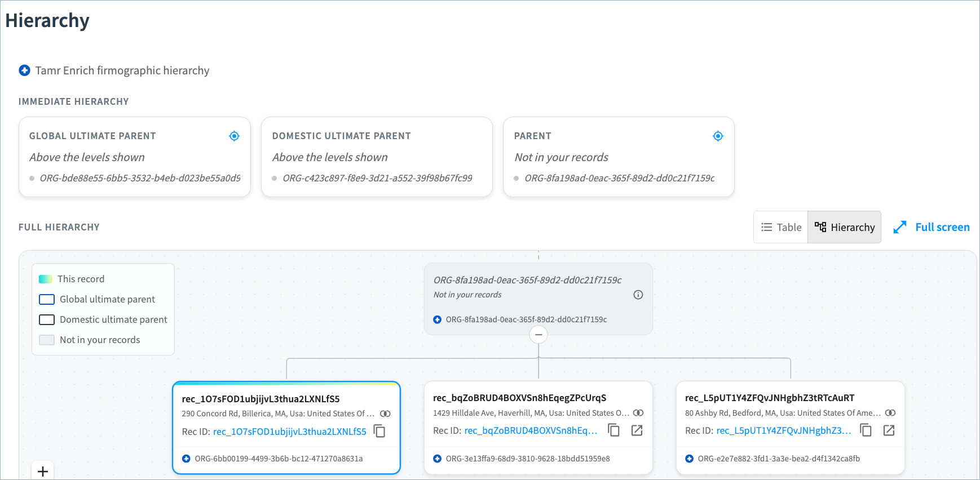Click the Tamr Enrich firmographic hierarchy icon
The image size is (980, 480).
coord(24,70)
